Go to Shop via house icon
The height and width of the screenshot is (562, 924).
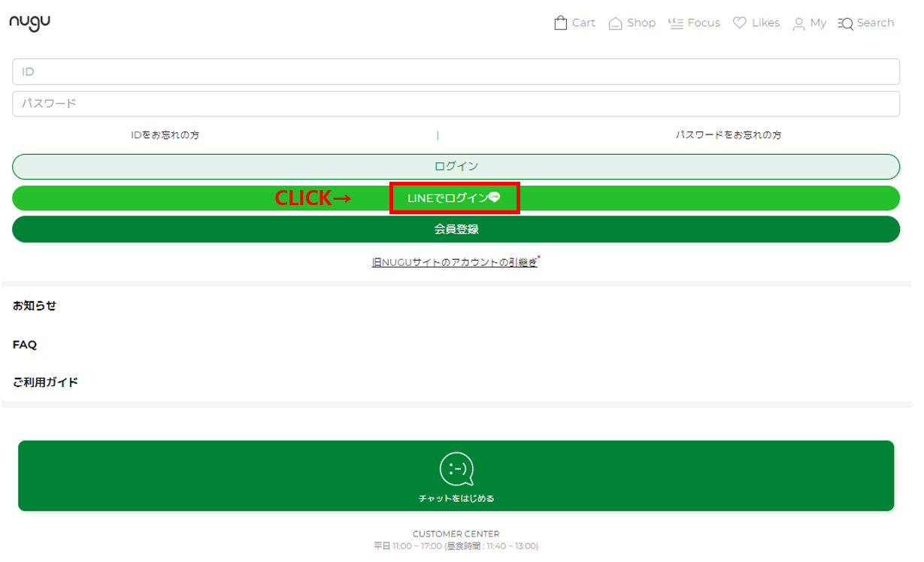tap(615, 23)
